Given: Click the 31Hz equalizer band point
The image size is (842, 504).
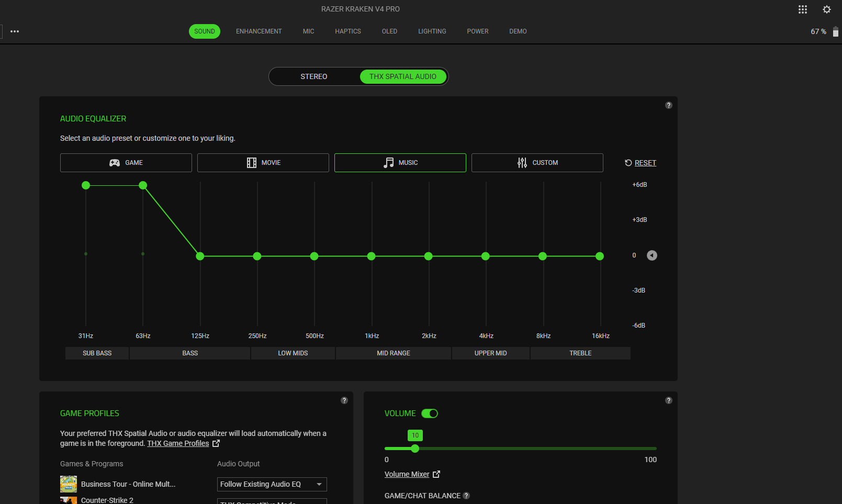Looking at the screenshot, I should pos(86,185).
